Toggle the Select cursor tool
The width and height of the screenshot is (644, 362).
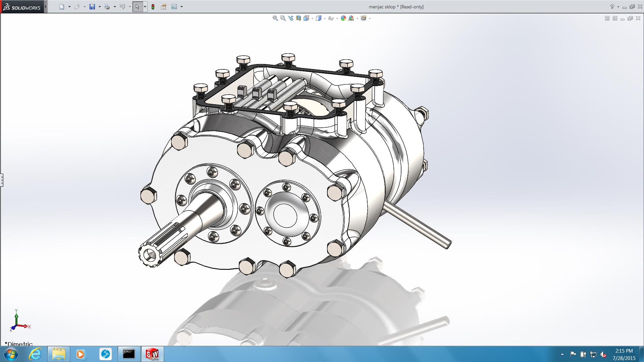[x=137, y=7]
